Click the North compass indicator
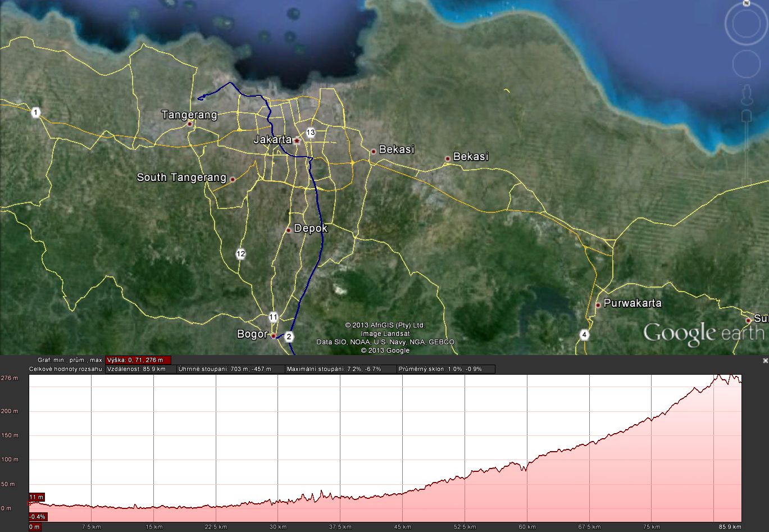Image resolution: width=769 pixels, height=532 pixels. (747, 3)
